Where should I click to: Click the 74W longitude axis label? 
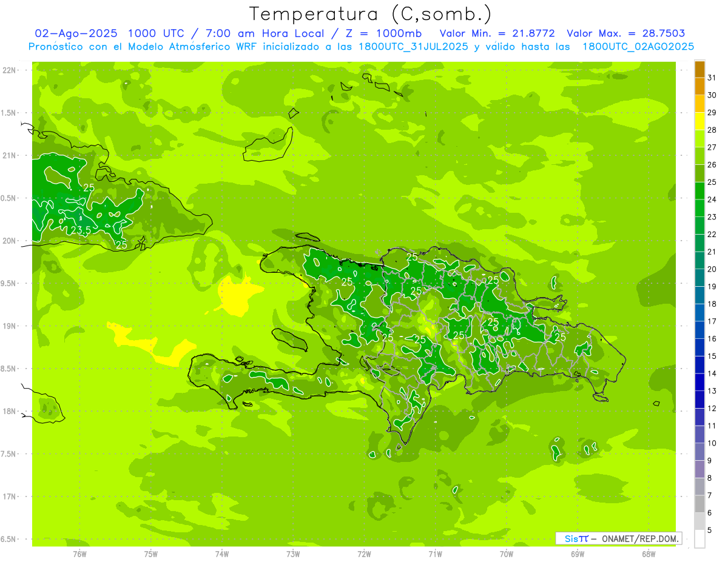tap(222, 554)
